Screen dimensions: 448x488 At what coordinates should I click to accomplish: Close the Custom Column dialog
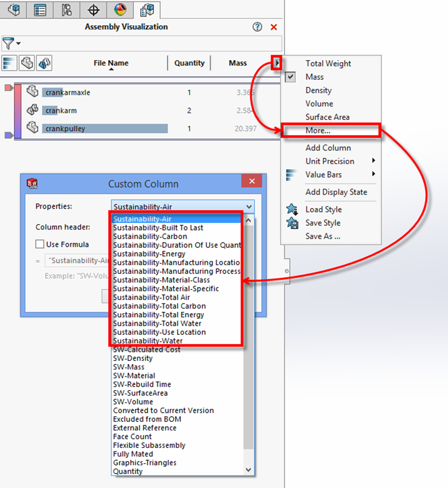point(252,181)
